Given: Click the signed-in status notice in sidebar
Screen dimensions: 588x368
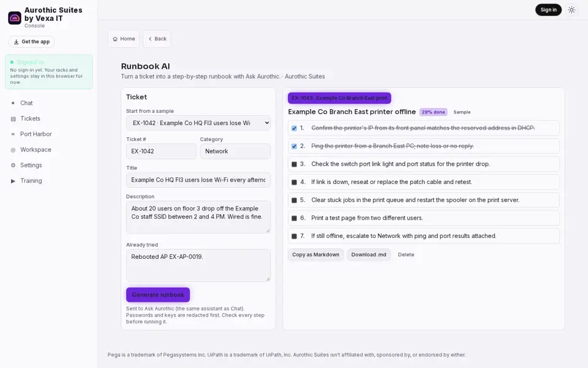Looking at the screenshot, I should [x=49, y=72].
